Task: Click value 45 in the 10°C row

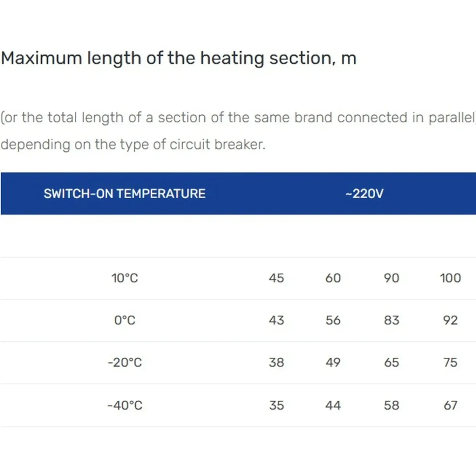Action: coord(276,278)
